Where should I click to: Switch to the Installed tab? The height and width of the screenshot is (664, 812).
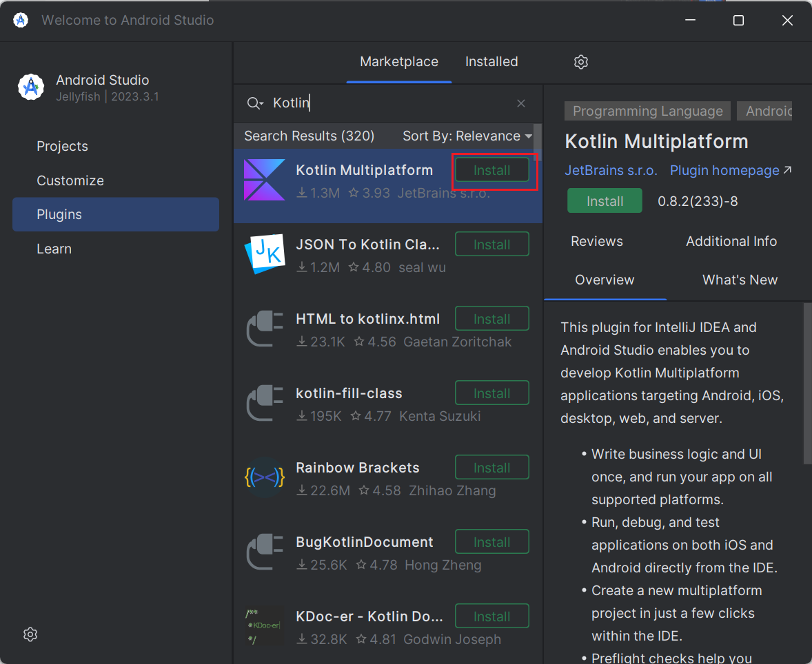[491, 61]
